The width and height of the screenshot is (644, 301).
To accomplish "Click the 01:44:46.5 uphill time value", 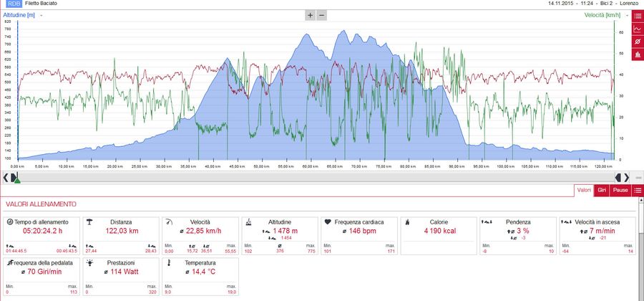I will [x=16, y=251].
